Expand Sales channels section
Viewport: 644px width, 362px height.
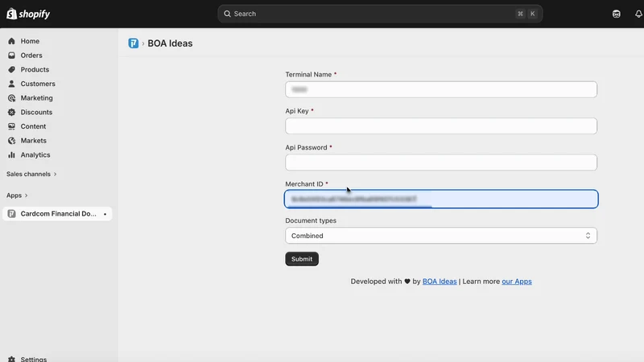pyautogui.click(x=31, y=174)
